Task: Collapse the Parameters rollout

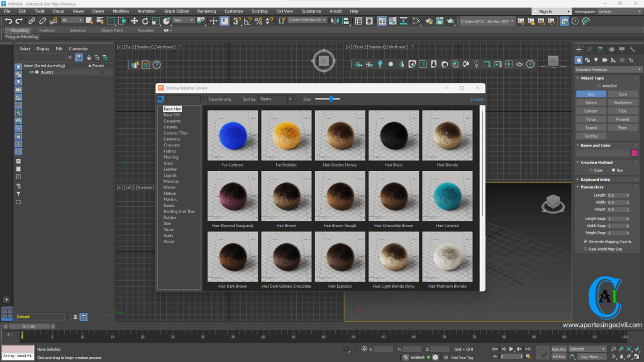Action: [x=591, y=187]
